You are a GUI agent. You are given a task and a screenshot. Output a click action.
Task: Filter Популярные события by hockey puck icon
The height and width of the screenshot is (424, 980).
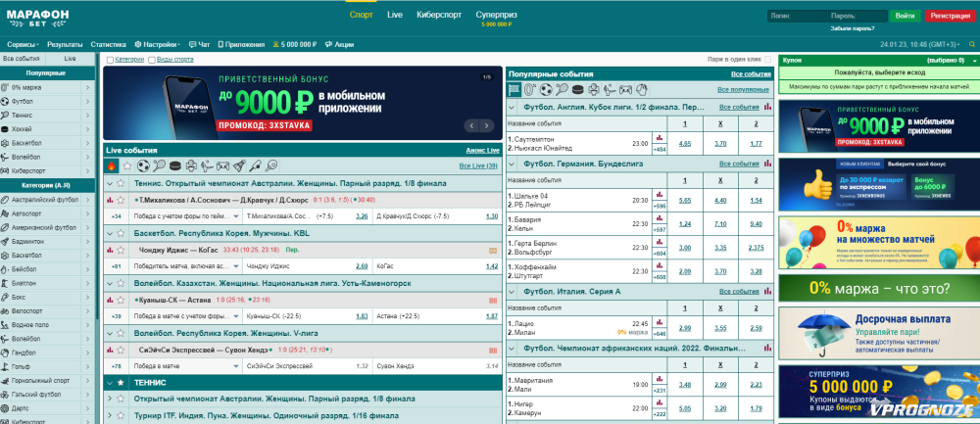click(x=579, y=90)
